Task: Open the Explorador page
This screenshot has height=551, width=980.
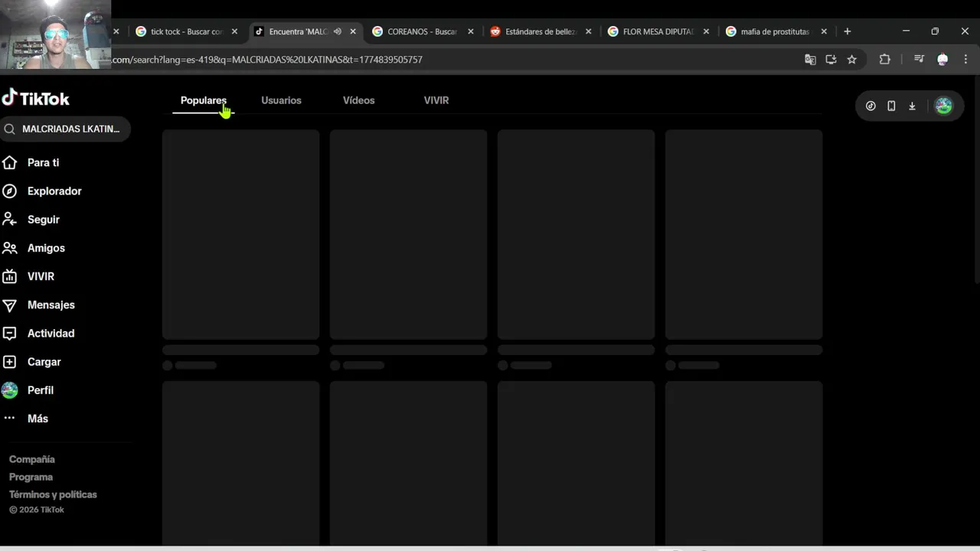Action: pyautogui.click(x=54, y=191)
